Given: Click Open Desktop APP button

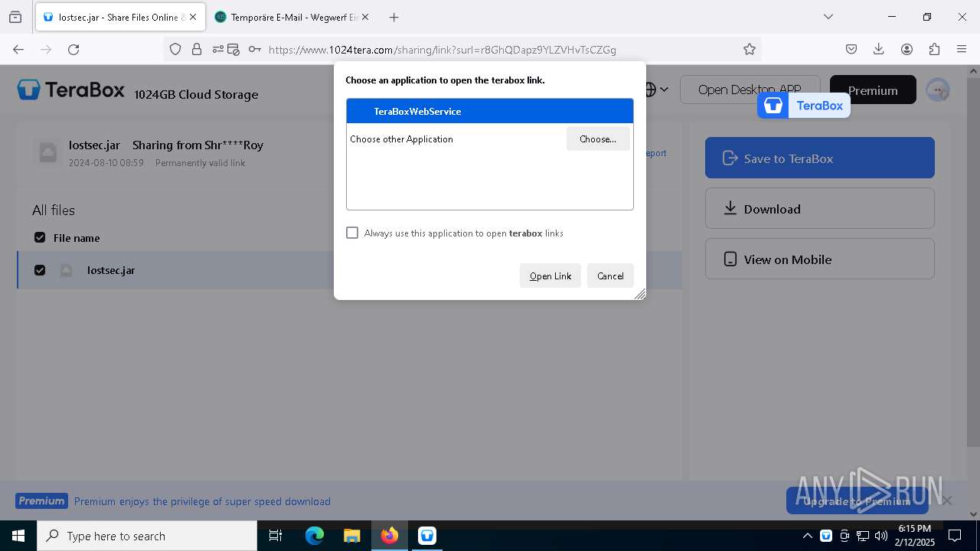Looking at the screenshot, I should (x=750, y=90).
